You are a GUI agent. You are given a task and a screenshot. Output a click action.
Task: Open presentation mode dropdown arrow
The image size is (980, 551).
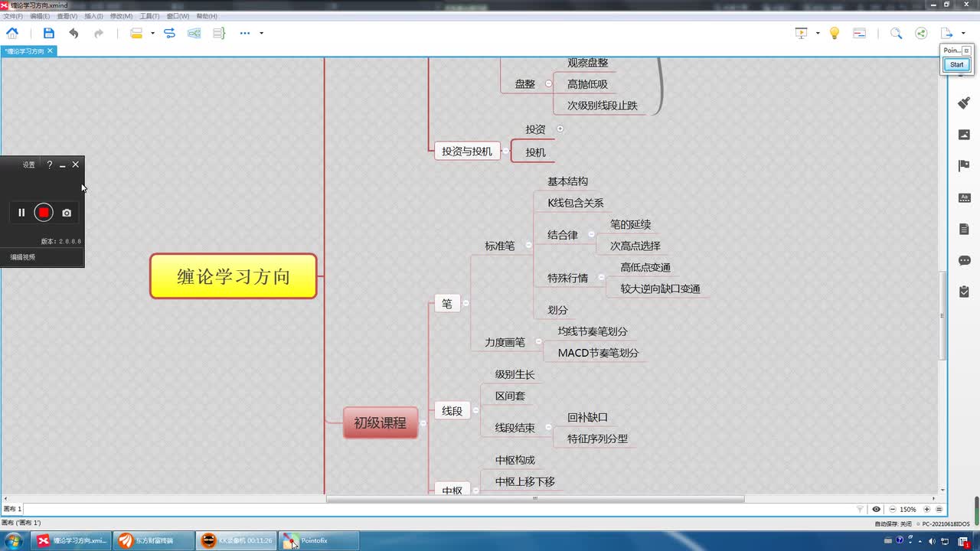tap(818, 33)
